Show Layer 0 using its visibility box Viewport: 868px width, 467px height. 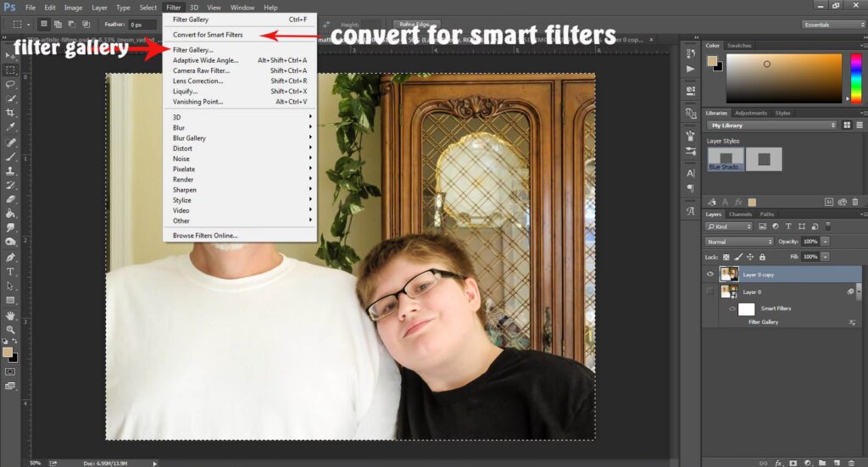(710, 292)
